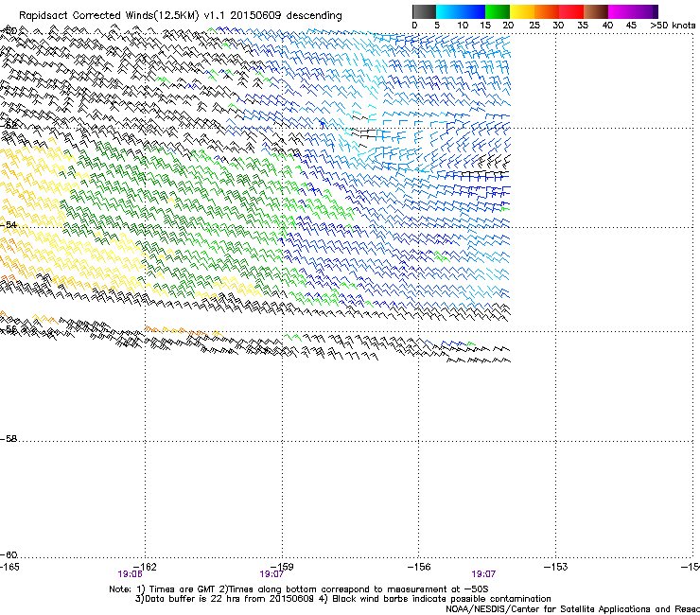The width and height of the screenshot is (700, 615).
Task: Click the '19:07' time label right of -156
Action: point(483,574)
